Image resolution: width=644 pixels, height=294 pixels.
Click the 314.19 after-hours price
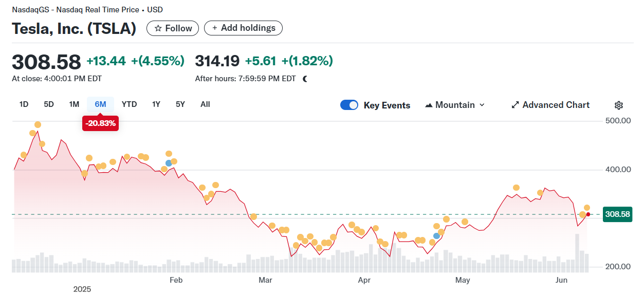pos(217,61)
